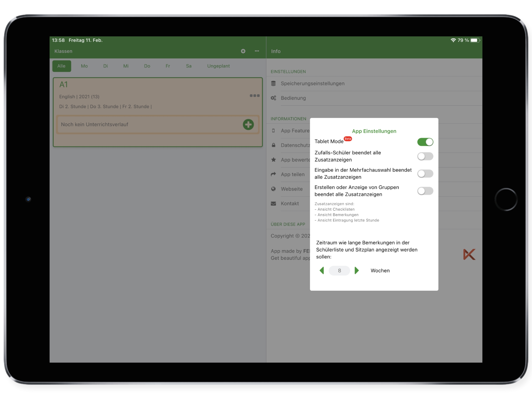Click the weeks value field showing 8
Viewport: 532px width, 399px height.
pyautogui.click(x=339, y=270)
